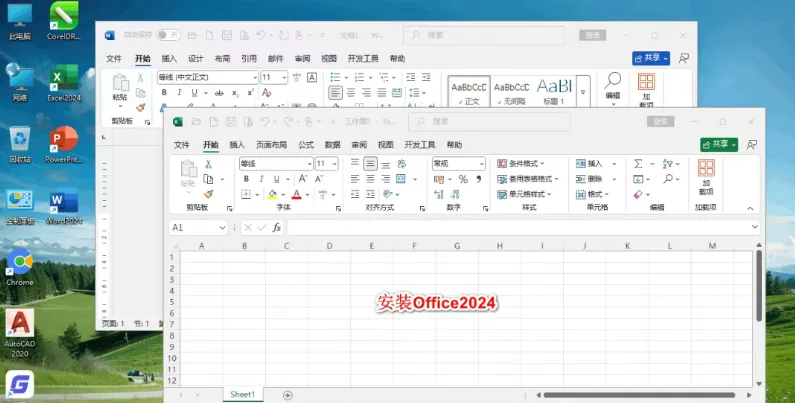The width and height of the screenshot is (795, 403).
Task: Click the Comma Style icon in Excel
Action: pyautogui.click(x=478, y=179)
